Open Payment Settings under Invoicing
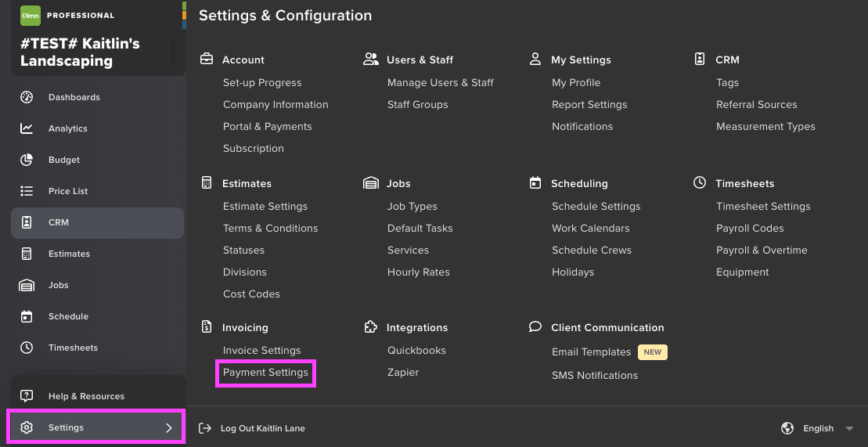Image resolution: width=868 pixels, height=447 pixels. coord(265,373)
